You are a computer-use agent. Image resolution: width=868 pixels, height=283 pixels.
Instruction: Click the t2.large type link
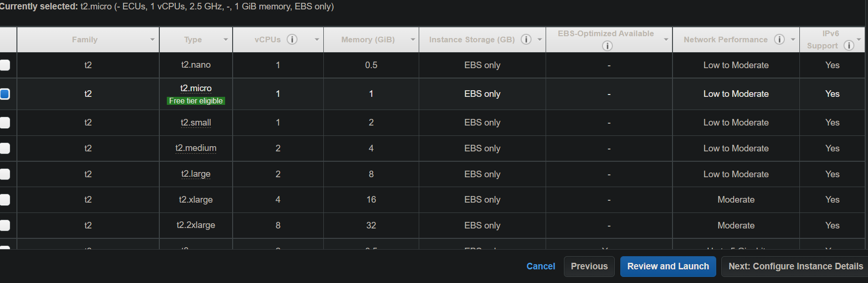(x=196, y=174)
